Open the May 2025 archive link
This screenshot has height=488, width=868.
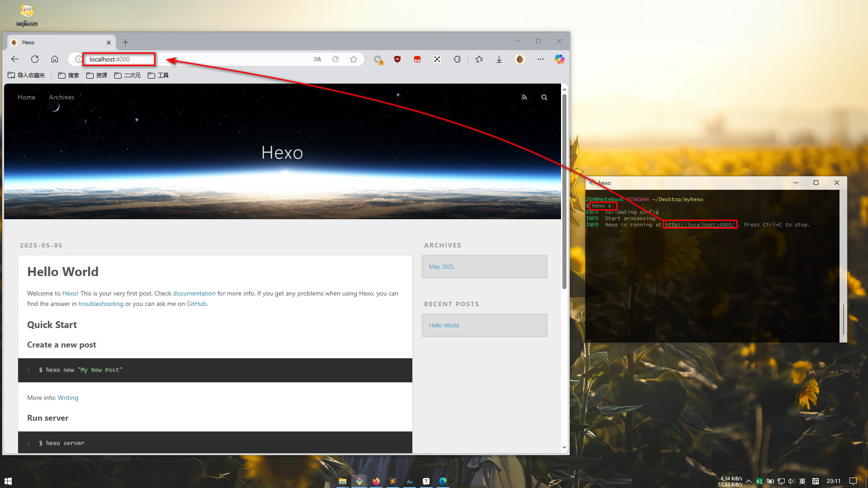click(x=441, y=267)
